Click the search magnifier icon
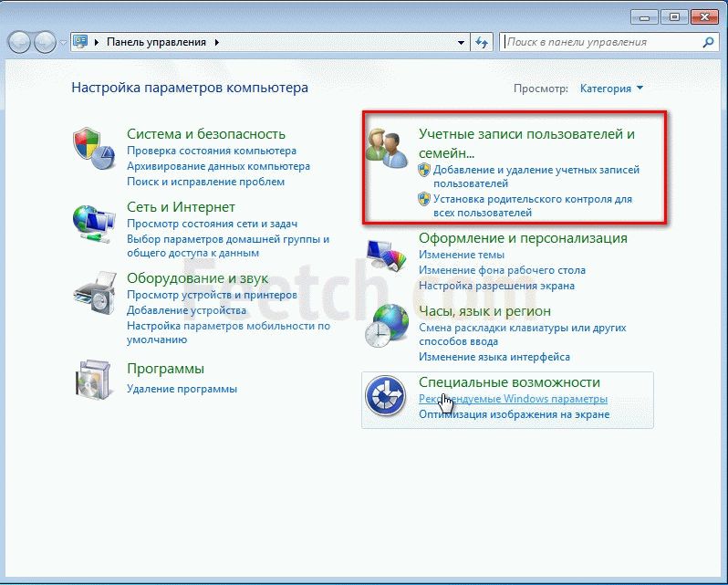The width and height of the screenshot is (728, 585). click(708, 42)
